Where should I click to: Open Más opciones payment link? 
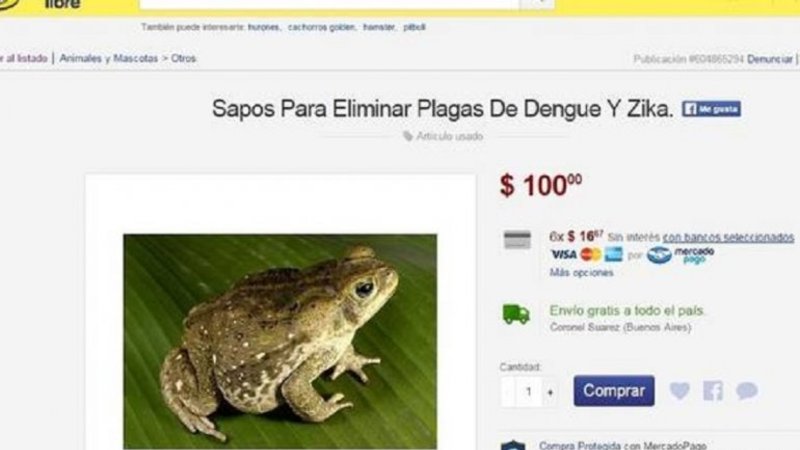pyautogui.click(x=581, y=272)
